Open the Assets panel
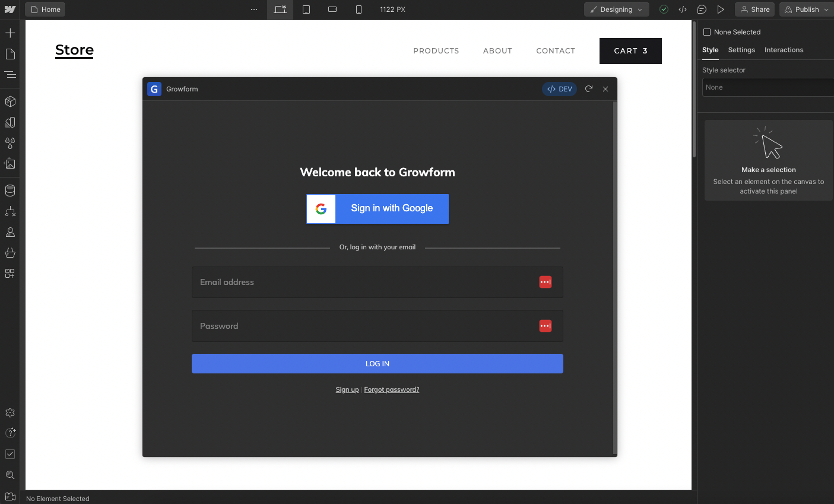The width and height of the screenshot is (834, 504). 9,164
